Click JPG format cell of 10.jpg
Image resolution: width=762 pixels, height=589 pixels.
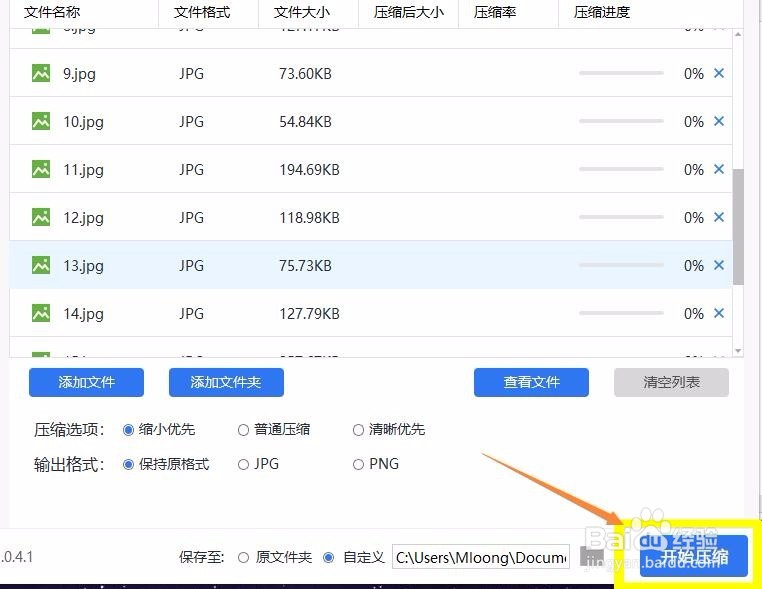point(191,121)
